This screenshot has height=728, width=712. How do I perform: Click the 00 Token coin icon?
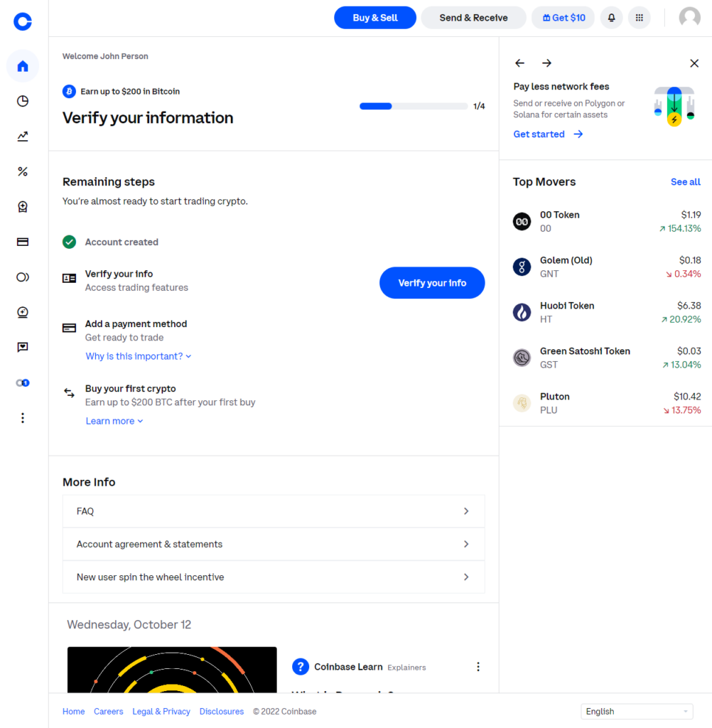[522, 222]
